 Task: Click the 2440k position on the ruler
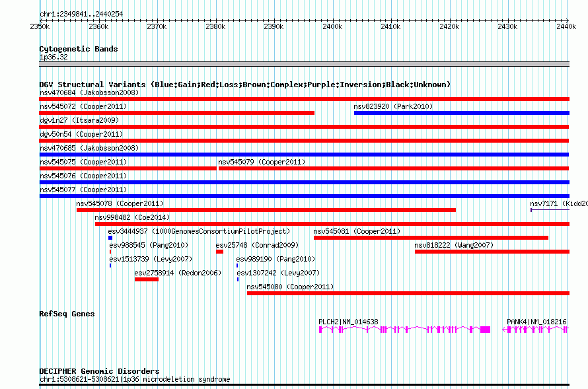coord(566,26)
